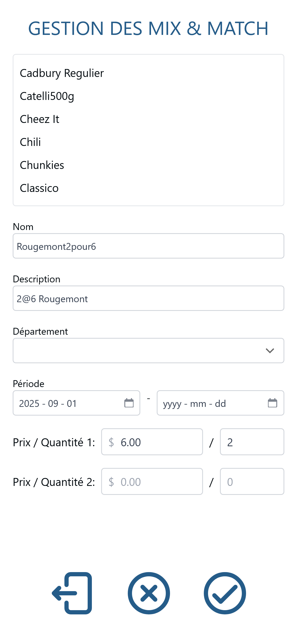Screen dimensions: 297x644
Task: Click the exit/back arrow icon
Action: tap(72, 593)
